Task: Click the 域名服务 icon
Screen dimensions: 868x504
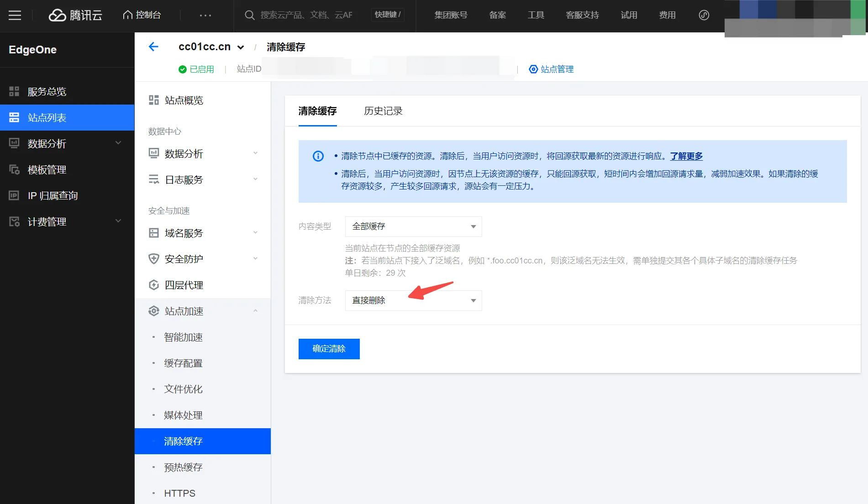Action: click(x=154, y=233)
